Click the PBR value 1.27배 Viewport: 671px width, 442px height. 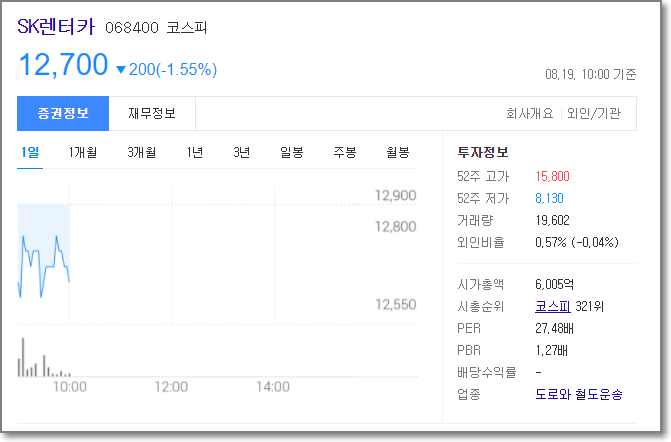[x=551, y=351]
